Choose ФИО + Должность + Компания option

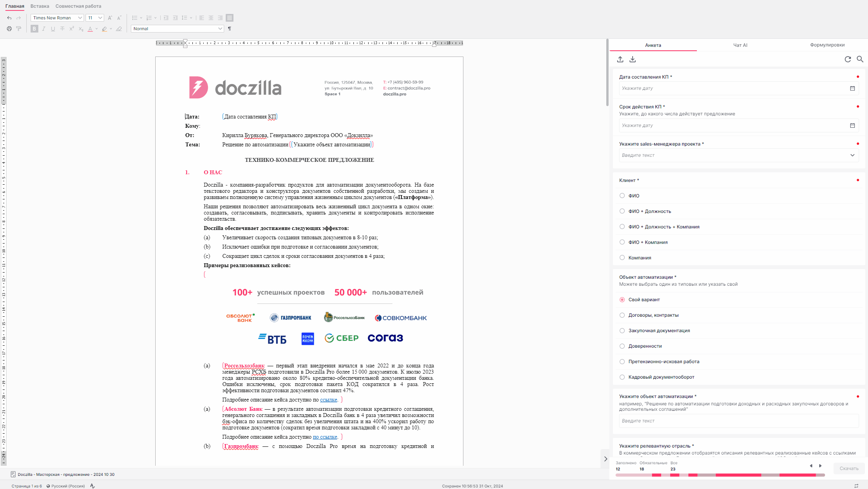pos(622,227)
